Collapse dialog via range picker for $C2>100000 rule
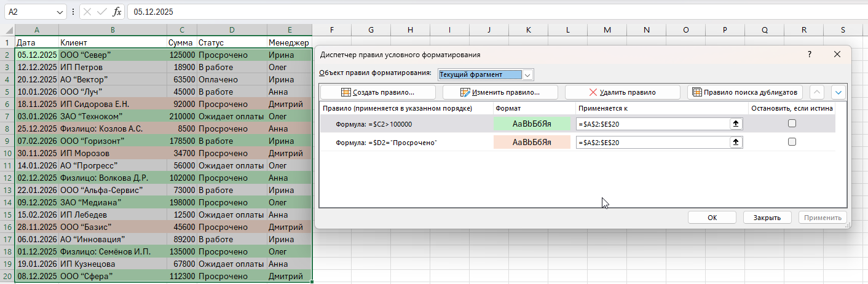This screenshot has height=284, width=868. [x=735, y=124]
